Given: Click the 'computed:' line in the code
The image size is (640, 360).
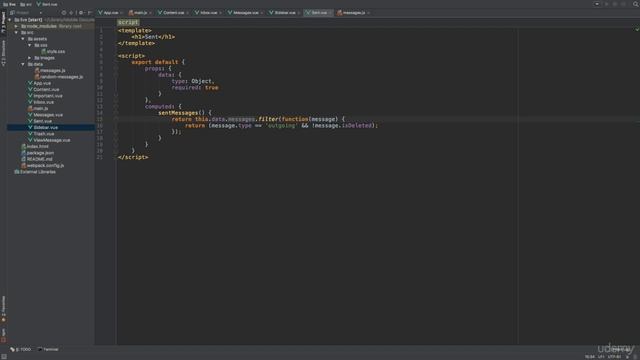Looking at the screenshot, I should [163, 107].
